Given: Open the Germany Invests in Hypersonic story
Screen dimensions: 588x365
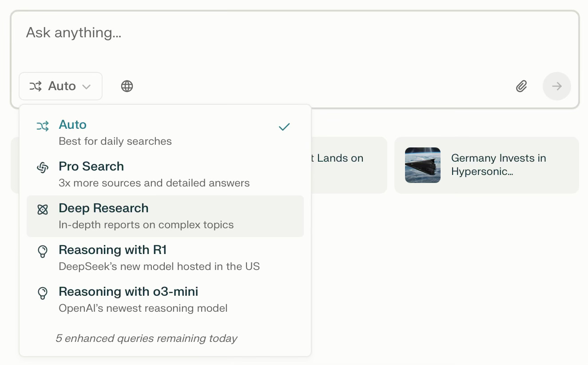Looking at the screenshot, I should [498, 165].
